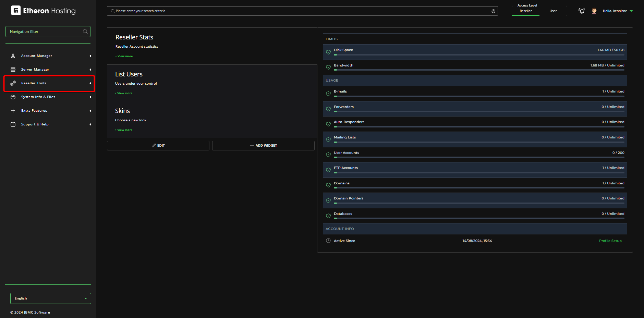This screenshot has width=644, height=318.
Task: Open the Reseller Tools menu item
Action: [34, 83]
